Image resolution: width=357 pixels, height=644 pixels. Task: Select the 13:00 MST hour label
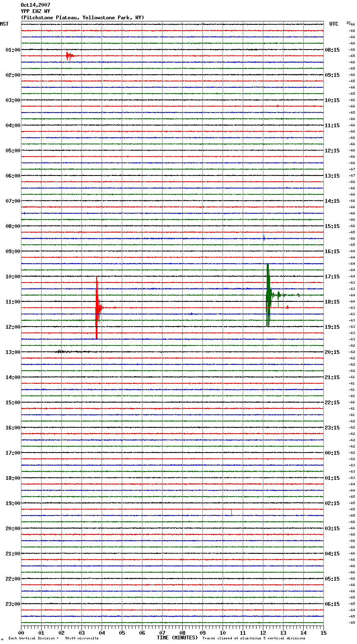13,352
